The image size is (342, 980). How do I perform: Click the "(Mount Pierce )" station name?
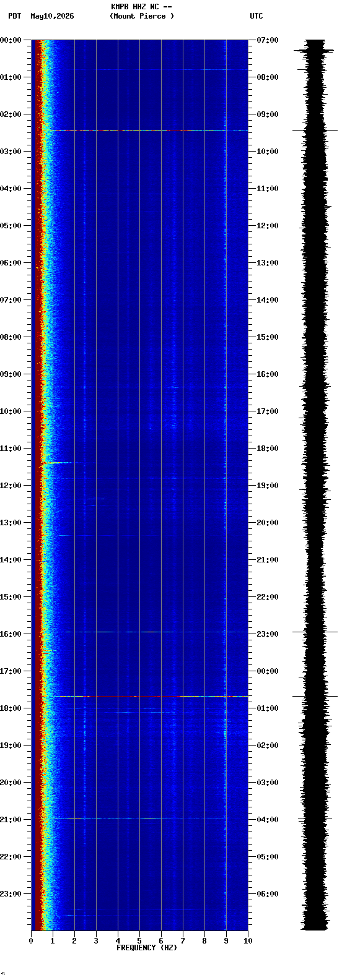pyautogui.click(x=142, y=16)
